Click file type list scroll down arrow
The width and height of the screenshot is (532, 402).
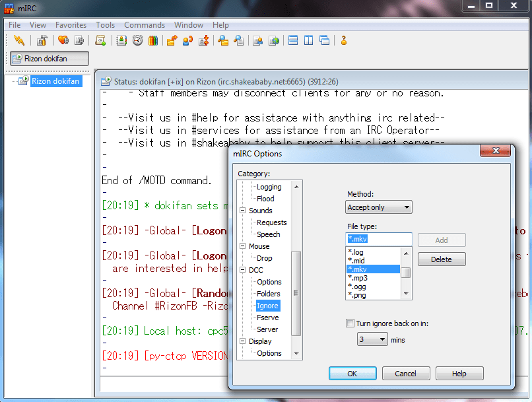(x=406, y=294)
